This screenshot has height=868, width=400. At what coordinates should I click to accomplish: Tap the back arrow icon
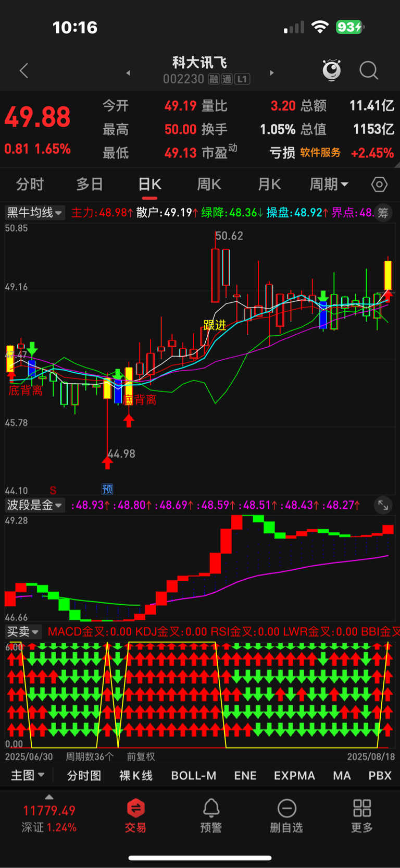click(24, 70)
